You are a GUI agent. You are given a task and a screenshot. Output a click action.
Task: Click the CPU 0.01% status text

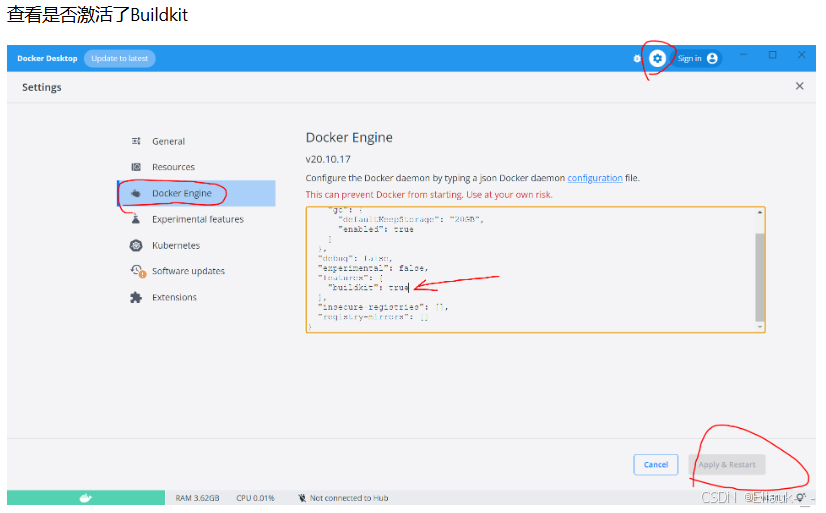(255, 498)
